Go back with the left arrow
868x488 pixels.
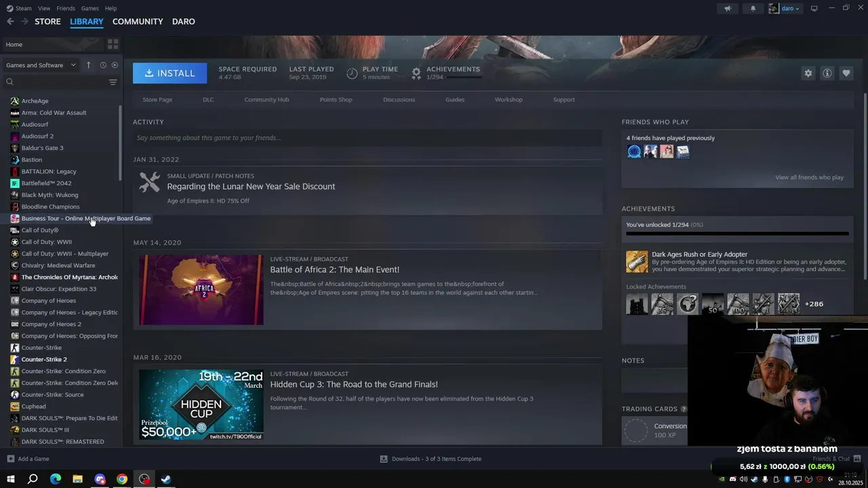point(10,22)
